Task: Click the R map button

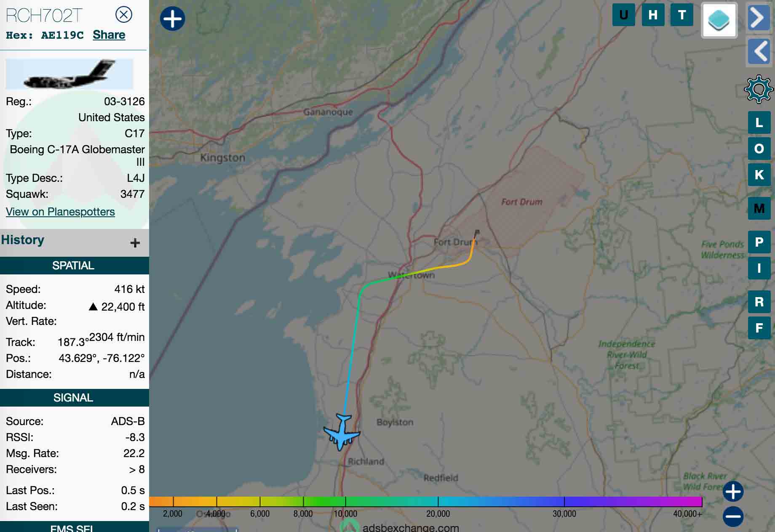Action: coord(759,302)
